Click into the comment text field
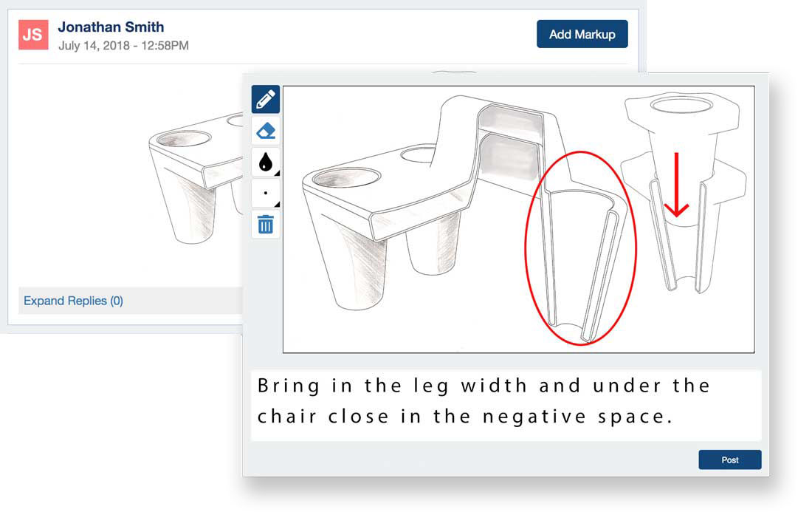The image size is (812, 512). [x=506, y=405]
